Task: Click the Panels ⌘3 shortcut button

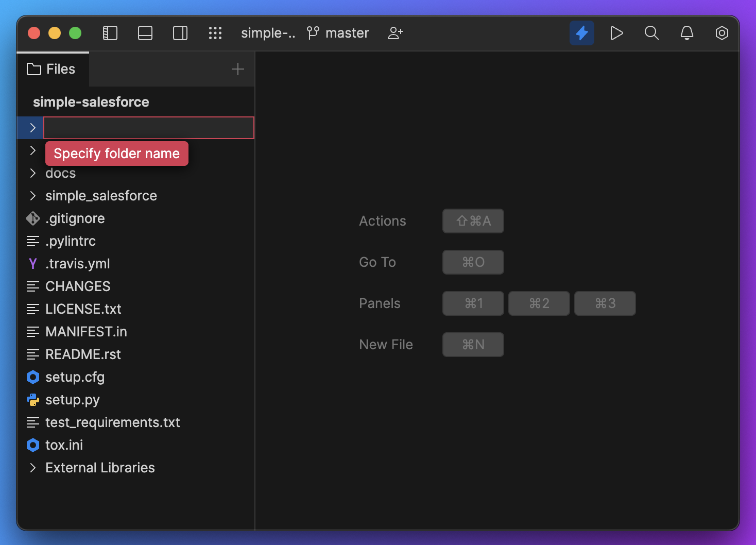Action: point(605,303)
